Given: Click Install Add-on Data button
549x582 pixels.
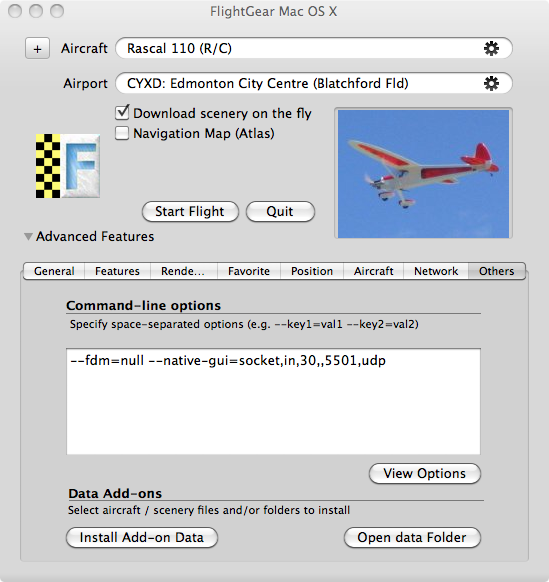Looking at the screenshot, I should click(142, 537).
